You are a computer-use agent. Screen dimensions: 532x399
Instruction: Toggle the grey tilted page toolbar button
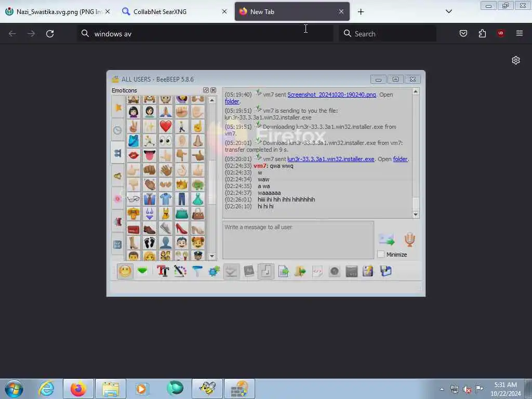(249, 271)
